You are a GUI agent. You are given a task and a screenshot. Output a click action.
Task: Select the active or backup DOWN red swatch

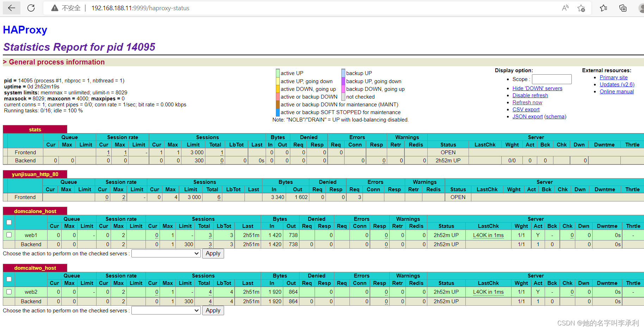278,96
